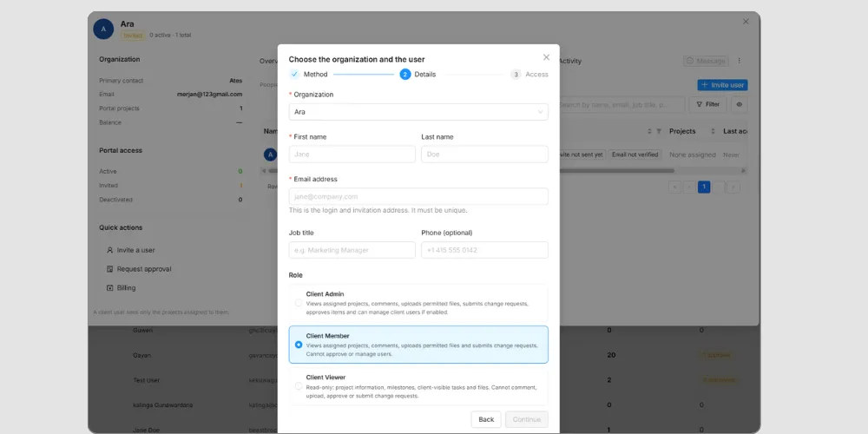
Task: Select the Client Member role radio
Action: coord(299,345)
